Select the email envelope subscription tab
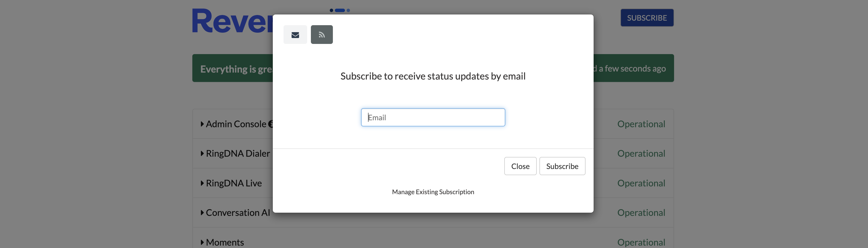The height and width of the screenshot is (248, 868). tap(295, 35)
